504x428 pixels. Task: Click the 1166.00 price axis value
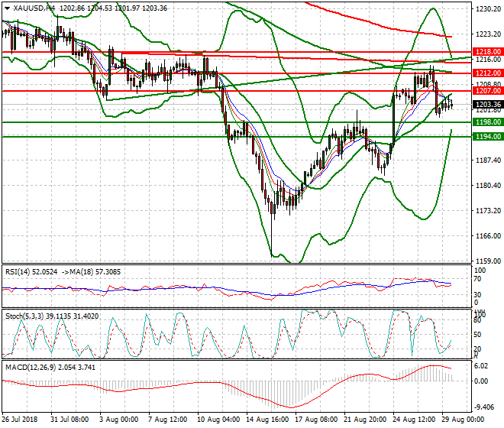488,236
